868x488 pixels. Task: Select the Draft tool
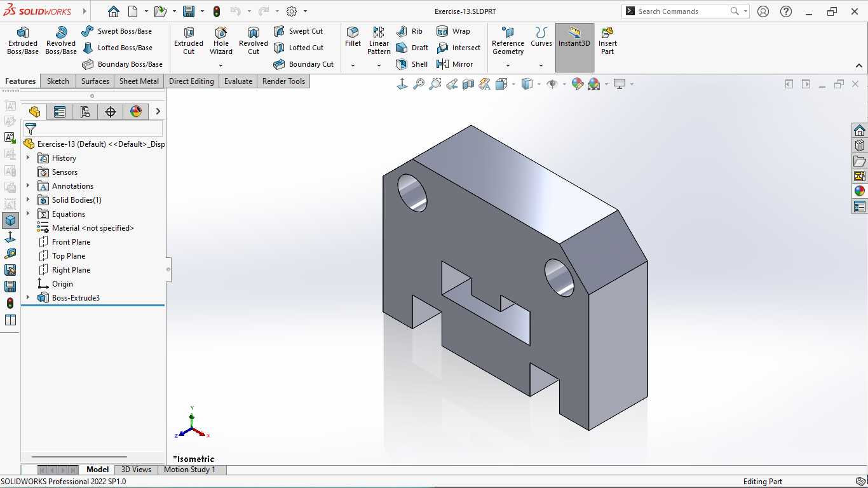(412, 48)
